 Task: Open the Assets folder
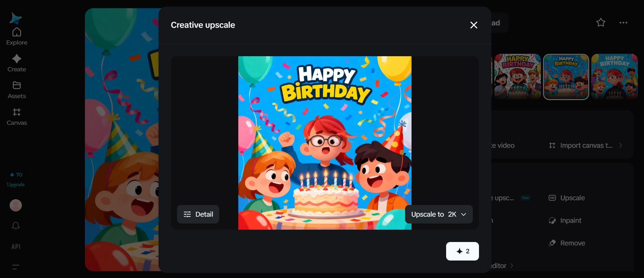point(16,90)
